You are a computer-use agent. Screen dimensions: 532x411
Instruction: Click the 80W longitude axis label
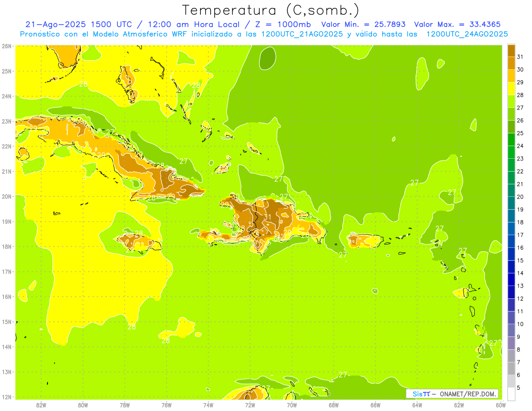tap(83, 405)
